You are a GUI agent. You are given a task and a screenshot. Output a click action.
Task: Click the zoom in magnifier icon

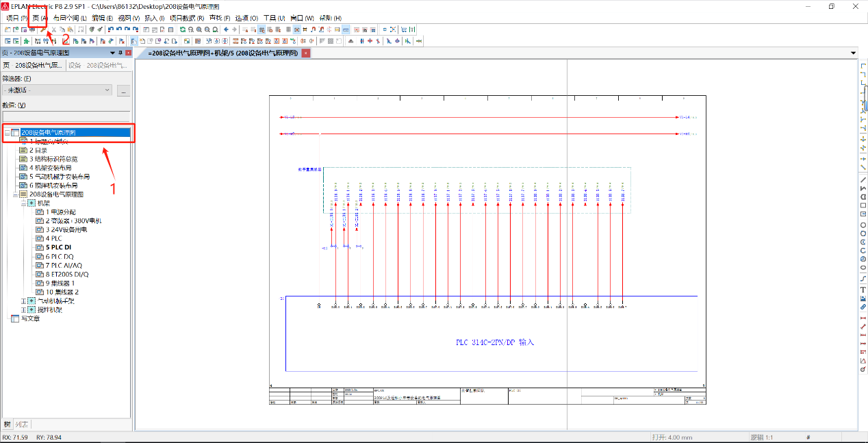pyautogui.click(x=199, y=30)
